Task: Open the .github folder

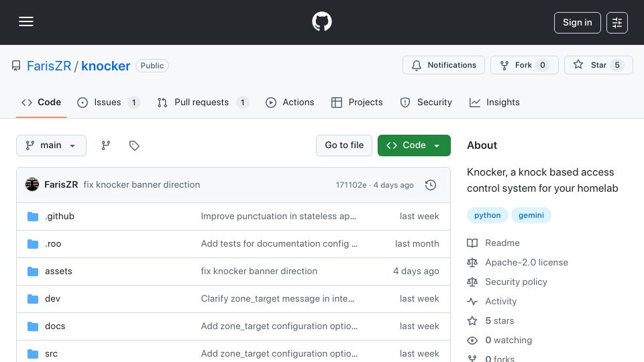Action: pos(60,217)
